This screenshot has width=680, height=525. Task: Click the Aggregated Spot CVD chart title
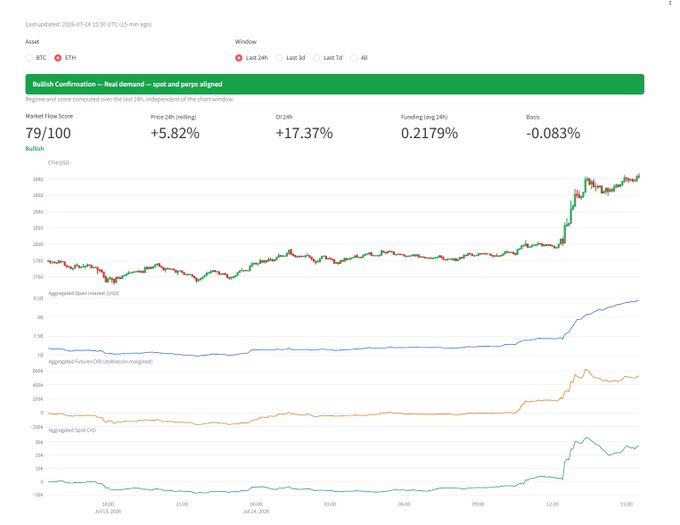click(x=72, y=430)
